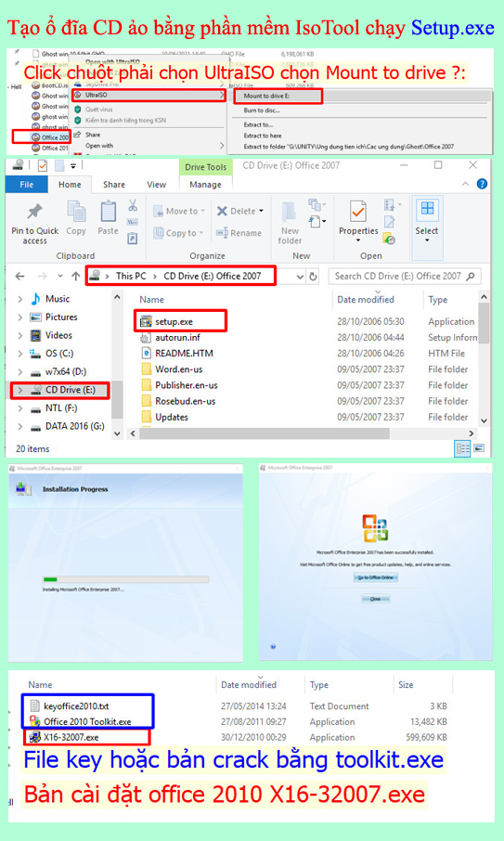Expand the Pictures tree node

pyautogui.click(x=19, y=317)
